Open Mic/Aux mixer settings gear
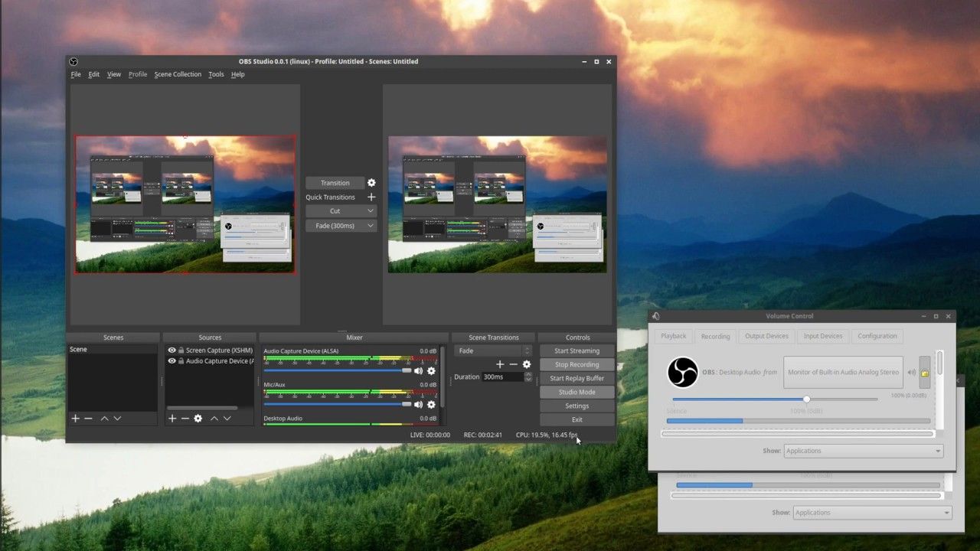The width and height of the screenshot is (980, 551). pyautogui.click(x=431, y=404)
